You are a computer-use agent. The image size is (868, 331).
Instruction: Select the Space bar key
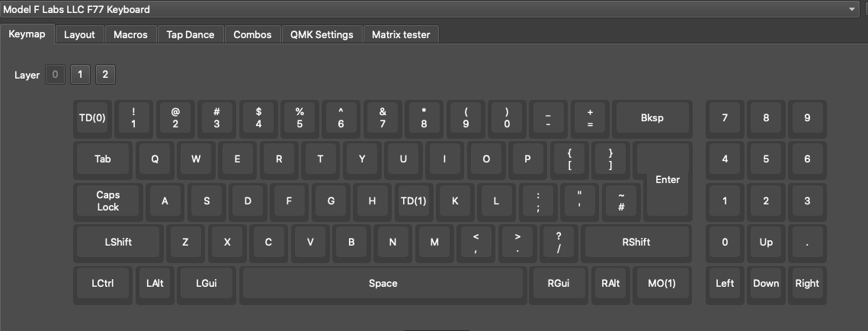click(383, 283)
